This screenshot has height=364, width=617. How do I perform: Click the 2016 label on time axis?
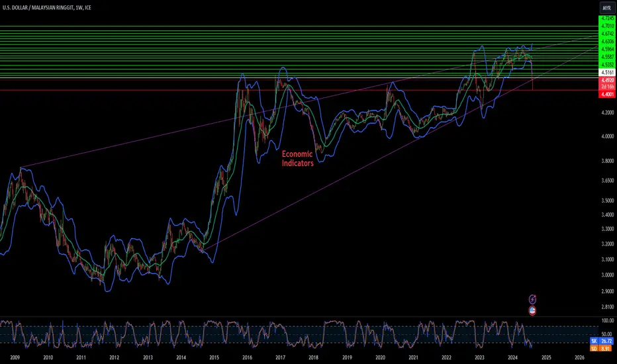(247, 357)
